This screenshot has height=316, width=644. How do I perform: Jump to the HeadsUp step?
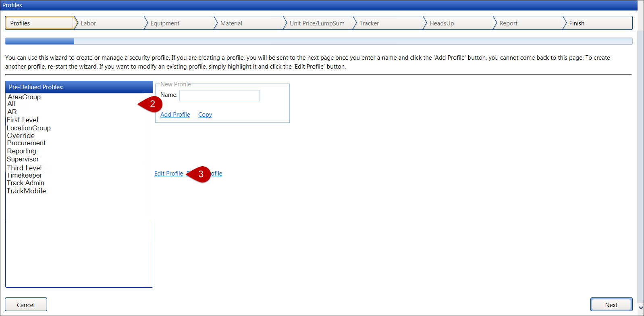pyautogui.click(x=441, y=23)
